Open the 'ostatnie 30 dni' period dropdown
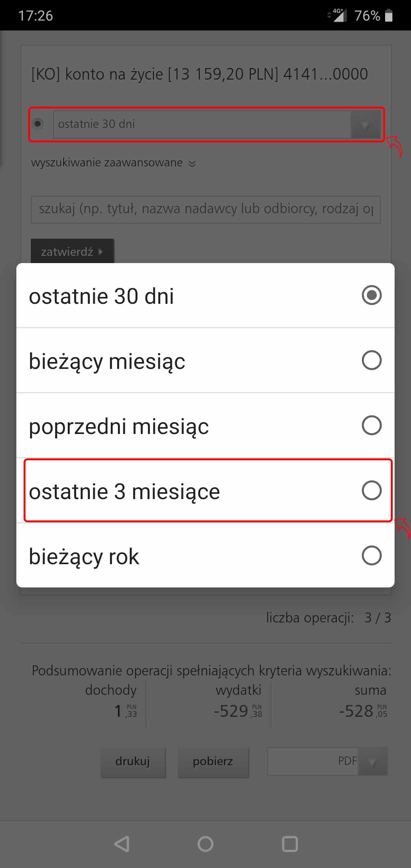411x868 pixels. (x=217, y=124)
